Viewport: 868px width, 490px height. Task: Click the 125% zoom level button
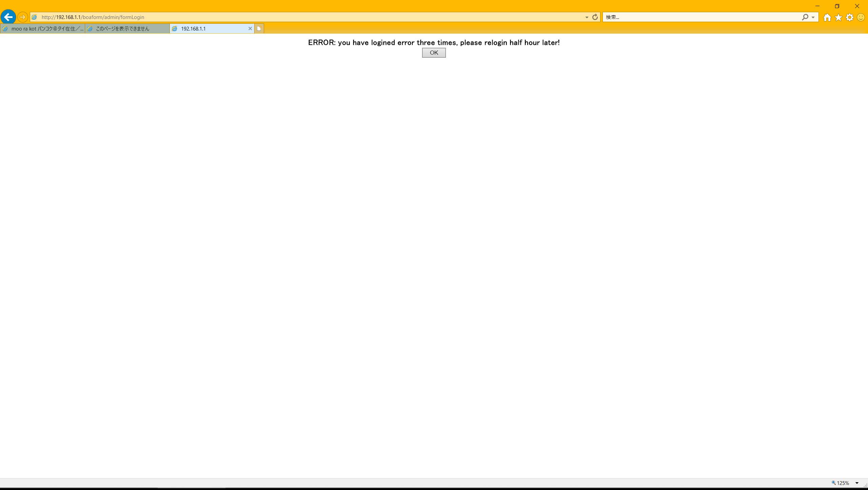tap(841, 483)
